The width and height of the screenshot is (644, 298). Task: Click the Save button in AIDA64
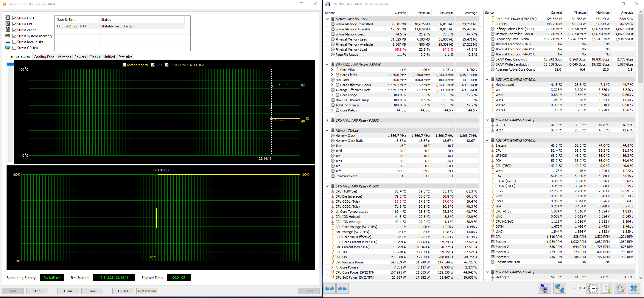92,291
